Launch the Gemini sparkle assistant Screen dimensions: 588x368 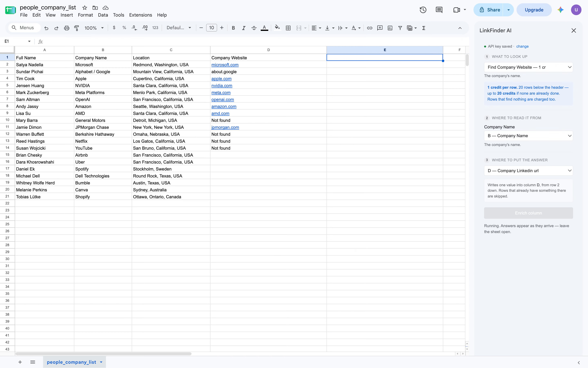pos(561,10)
